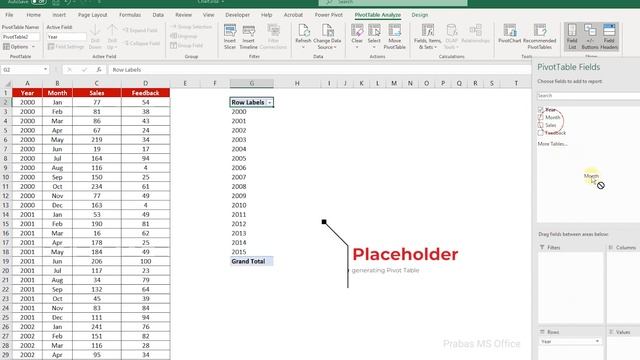Click the Field Settings button
This screenshot has width=640, height=360.
point(66,47)
